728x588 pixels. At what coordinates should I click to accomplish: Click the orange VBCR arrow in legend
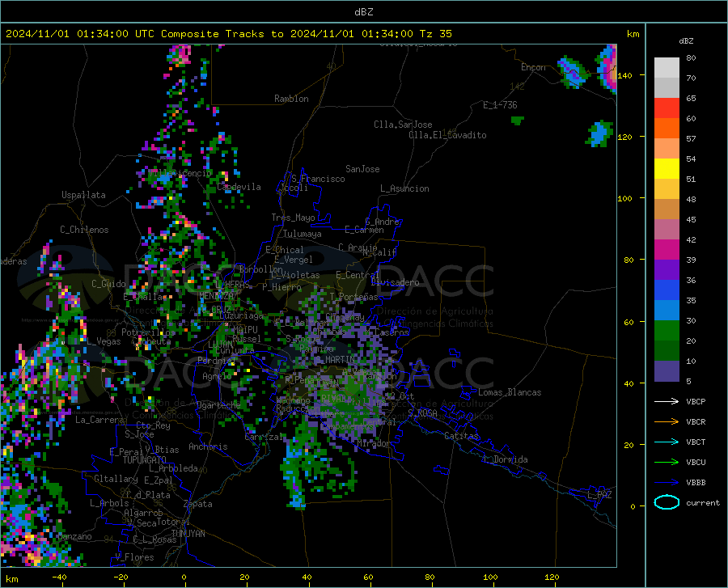667,421
